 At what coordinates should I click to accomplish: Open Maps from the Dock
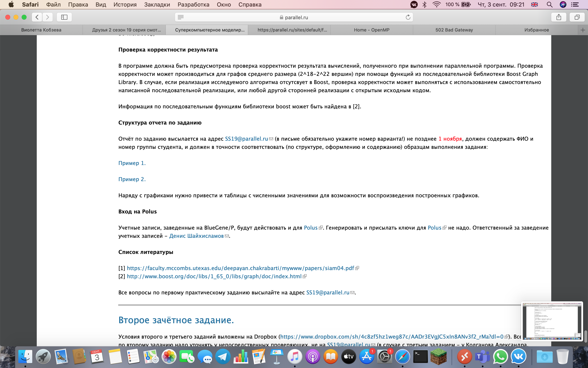151,357
